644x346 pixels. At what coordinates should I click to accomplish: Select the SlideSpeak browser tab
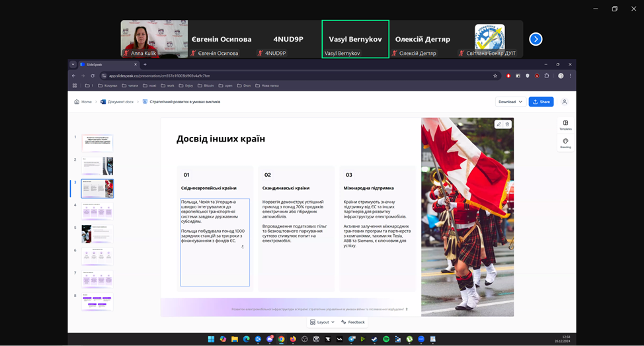click(106, 65)
